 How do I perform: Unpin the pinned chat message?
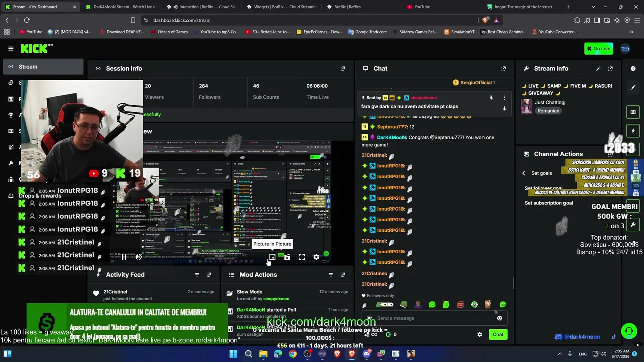coord(491,98)
